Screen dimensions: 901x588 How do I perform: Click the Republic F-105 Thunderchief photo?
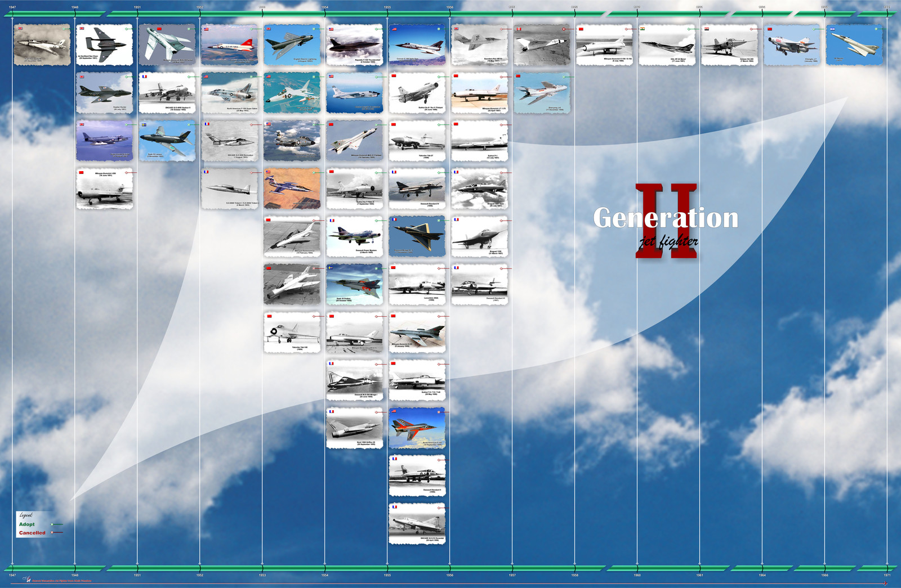pos(355,44)
